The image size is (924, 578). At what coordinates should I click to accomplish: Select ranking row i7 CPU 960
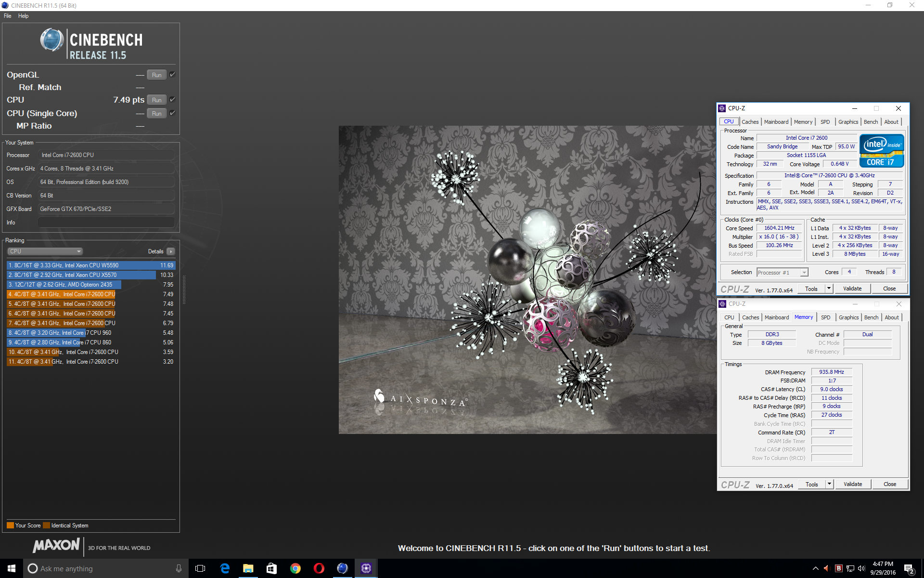pyautogui.click(x=91, y=333)
